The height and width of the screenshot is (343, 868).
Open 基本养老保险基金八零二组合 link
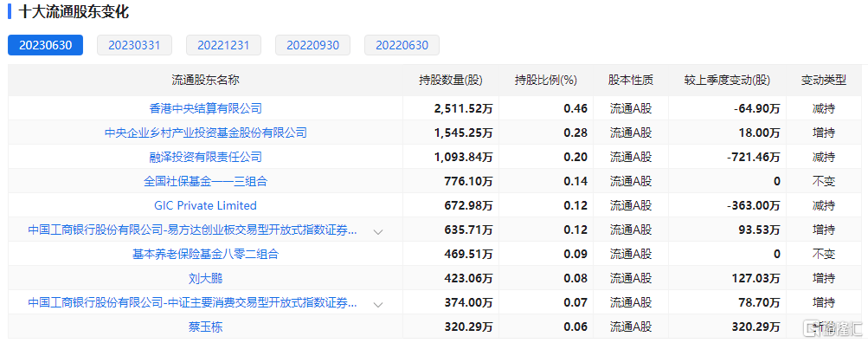(x=205, y=255)
